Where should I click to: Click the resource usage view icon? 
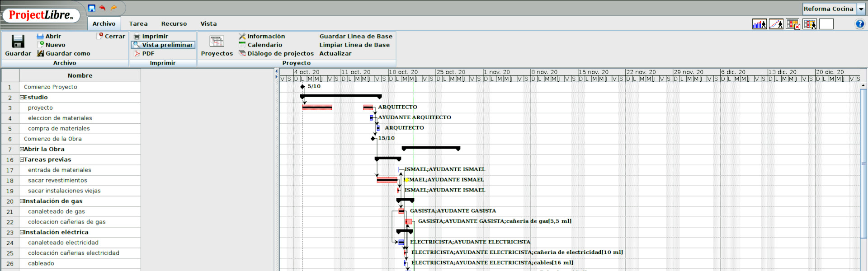tap(810, 24)
